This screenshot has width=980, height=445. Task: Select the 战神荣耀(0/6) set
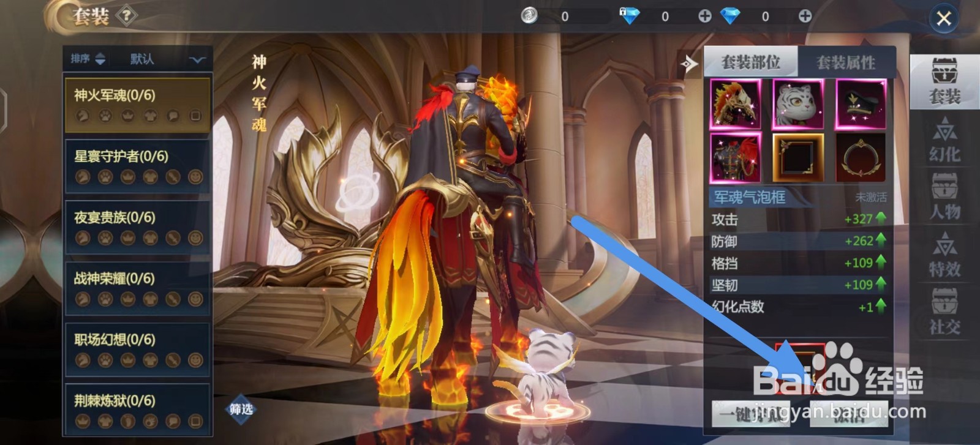[x=138, y=288]
